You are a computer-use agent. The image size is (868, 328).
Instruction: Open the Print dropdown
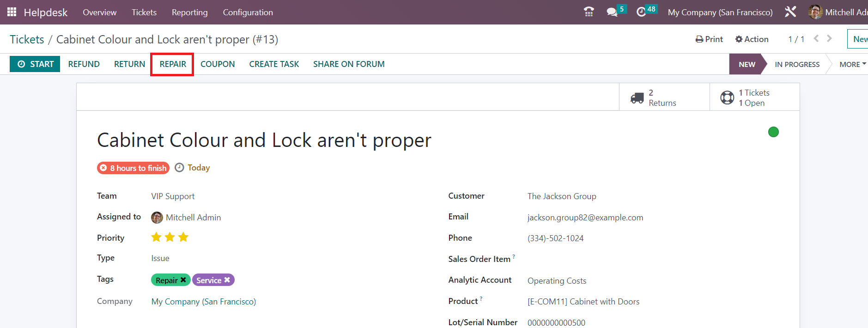(x=709, y=39)
